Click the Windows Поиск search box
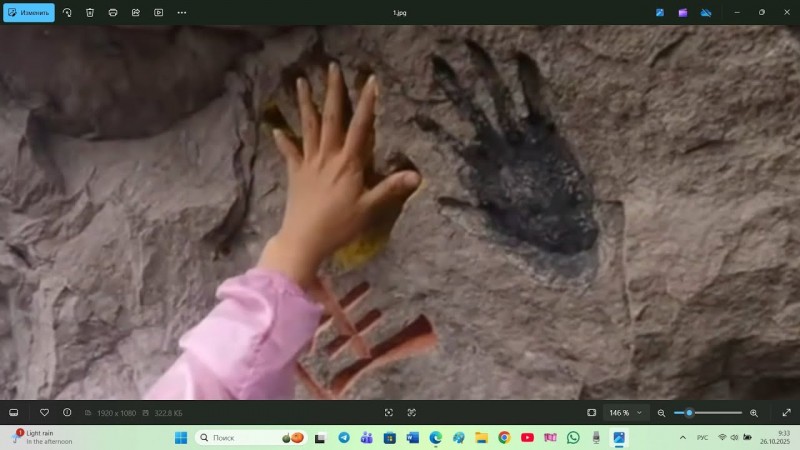 240,437
